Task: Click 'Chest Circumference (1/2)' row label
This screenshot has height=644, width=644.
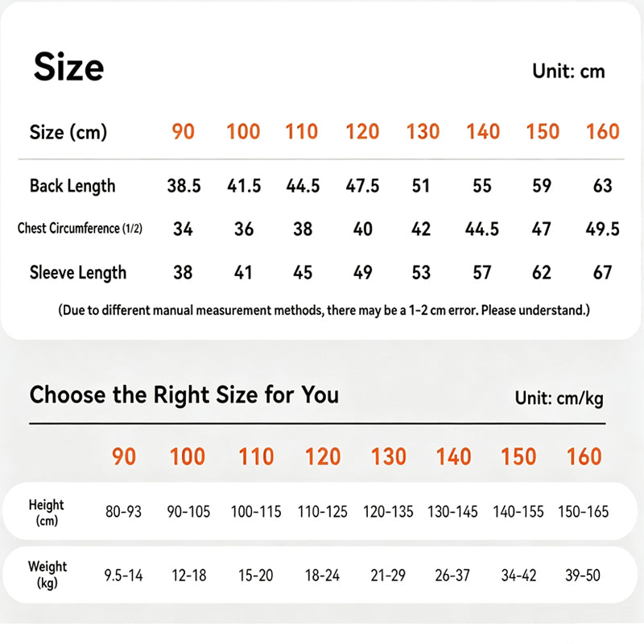Action: point(80,228)
